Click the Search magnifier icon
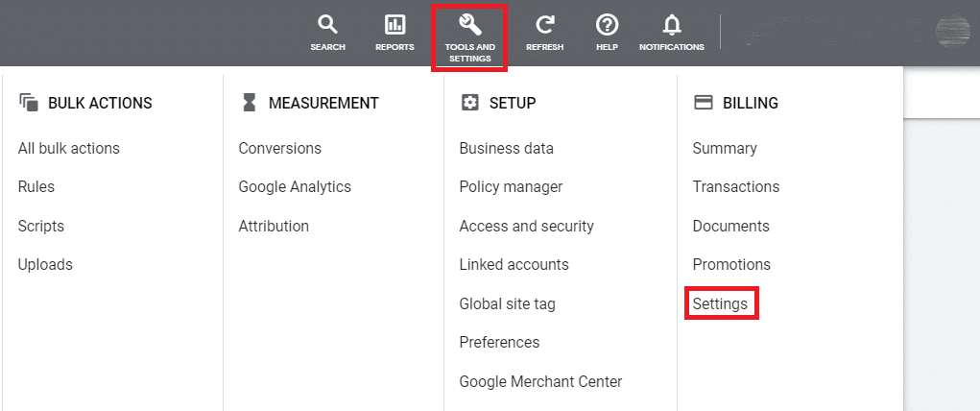980x411 pixels. pyautogui.click(x=327, y=25)
